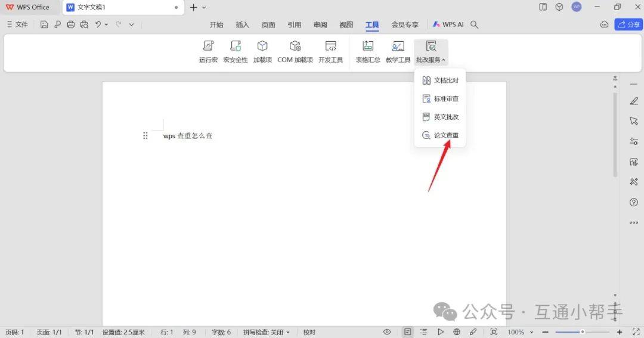This screenshot has width=644, height=338.
Task: Click the Print Preview icon
Action: (x=84, y=24)
